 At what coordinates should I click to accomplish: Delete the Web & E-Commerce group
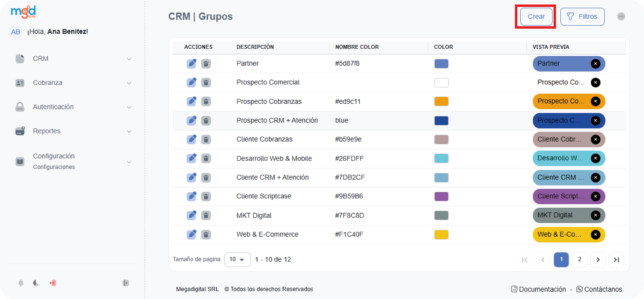point(206,234)
